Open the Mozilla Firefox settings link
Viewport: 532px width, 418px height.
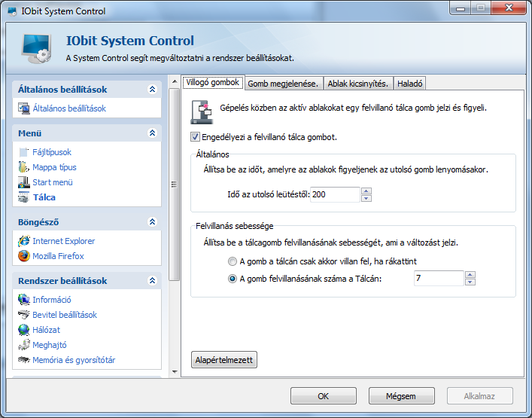(58, 256)
